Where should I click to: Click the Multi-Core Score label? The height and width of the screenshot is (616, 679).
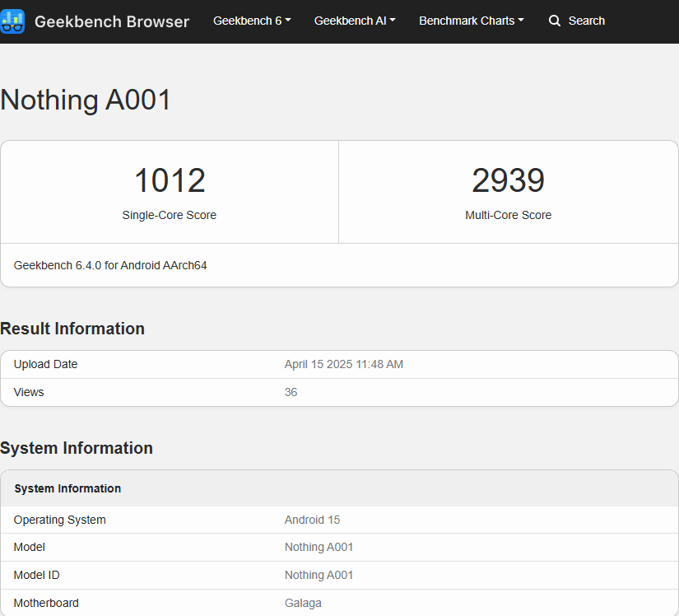[x=508, y=215]
